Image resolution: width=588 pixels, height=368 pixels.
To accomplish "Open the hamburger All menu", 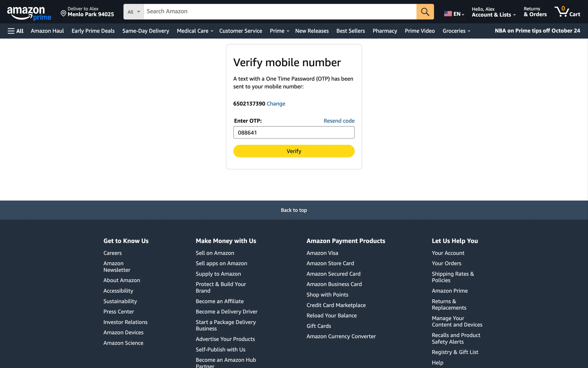I will coord(15,31).
